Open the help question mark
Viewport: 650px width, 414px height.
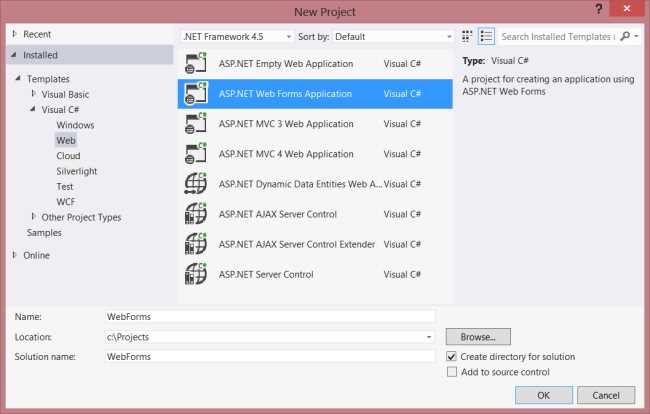[599, 9]
